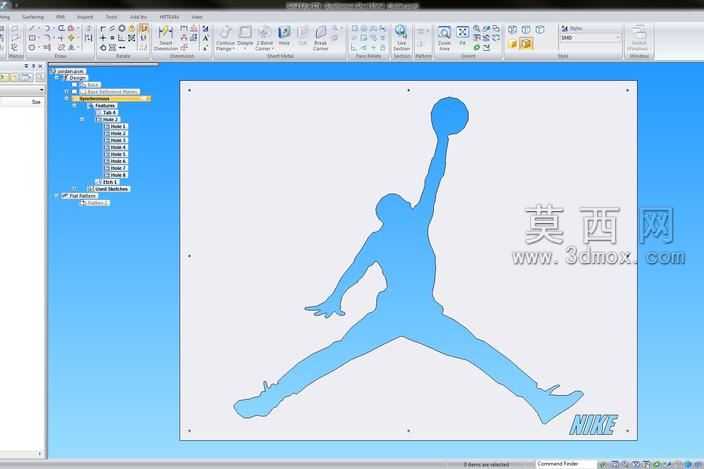The image size is (704, 469).
Task: Click the Horizontal/Vertical relate icon
Action: pyautogui.click(x=103, y=38)
